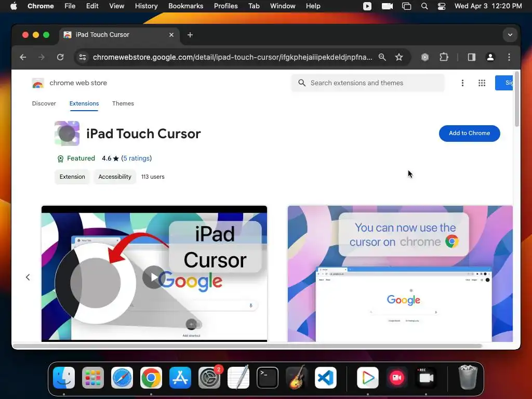Open the Profiles menu
Screen dimensions: 532x399
(x=225, y=6)
